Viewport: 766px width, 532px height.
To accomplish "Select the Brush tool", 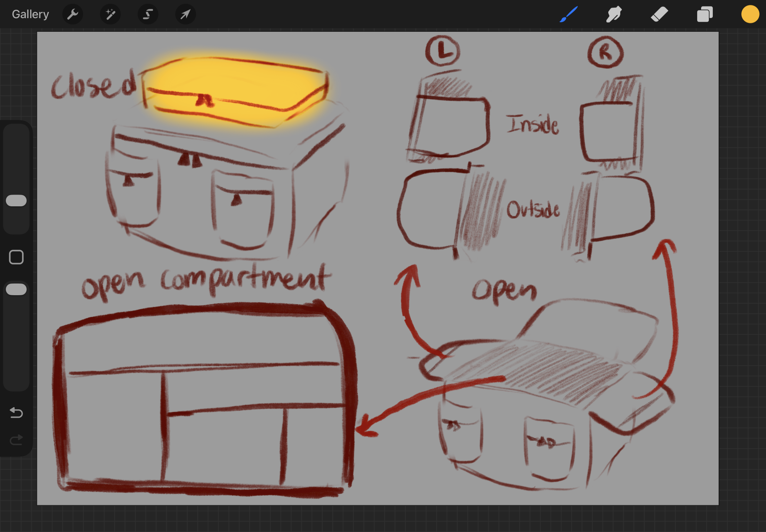I will coord(569,14).
